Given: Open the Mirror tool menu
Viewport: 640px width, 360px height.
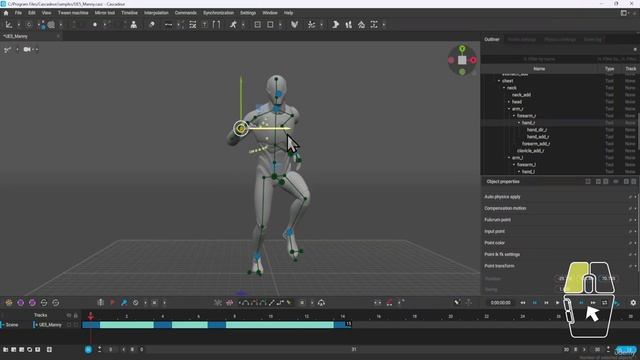Looking at the screenshot, I should click(x=105, y=13).
